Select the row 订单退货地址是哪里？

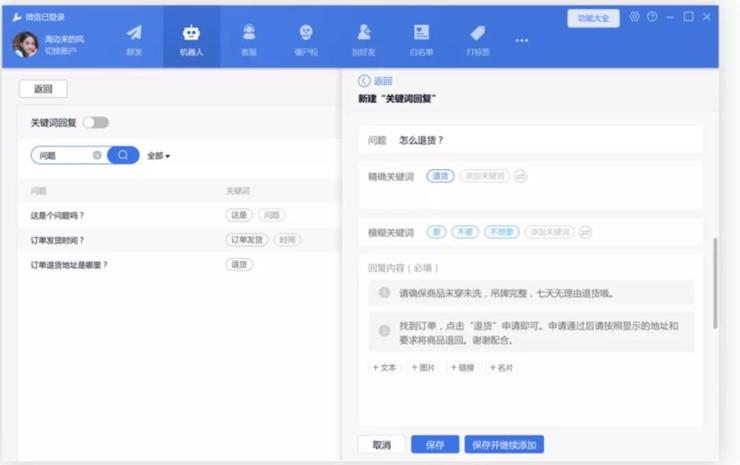coord(178,265)
